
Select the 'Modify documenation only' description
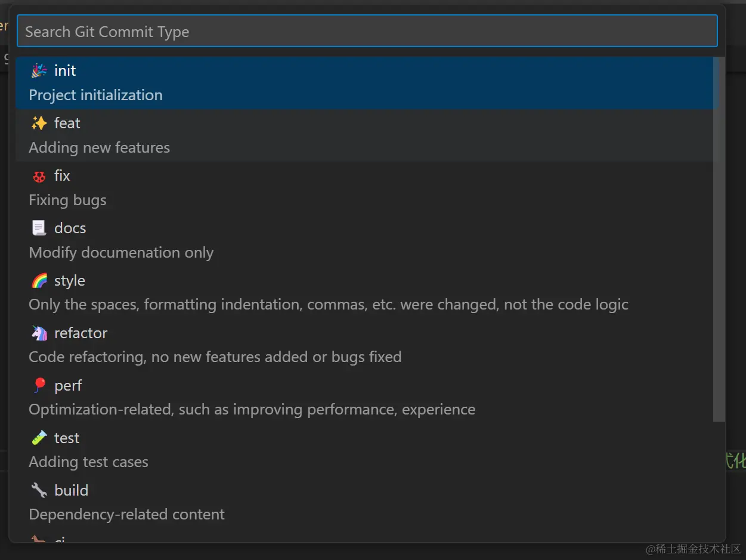(x=121, y=253)
